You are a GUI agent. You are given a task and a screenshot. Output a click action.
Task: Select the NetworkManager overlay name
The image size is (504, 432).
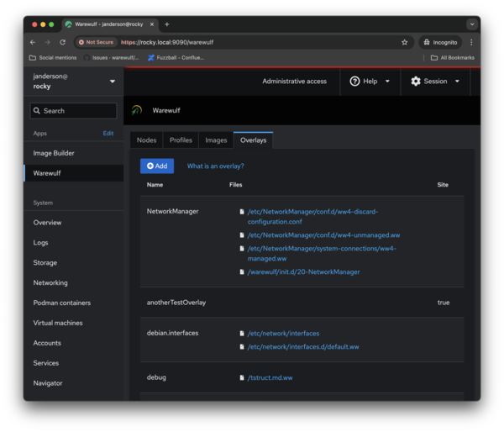[172, 211]
